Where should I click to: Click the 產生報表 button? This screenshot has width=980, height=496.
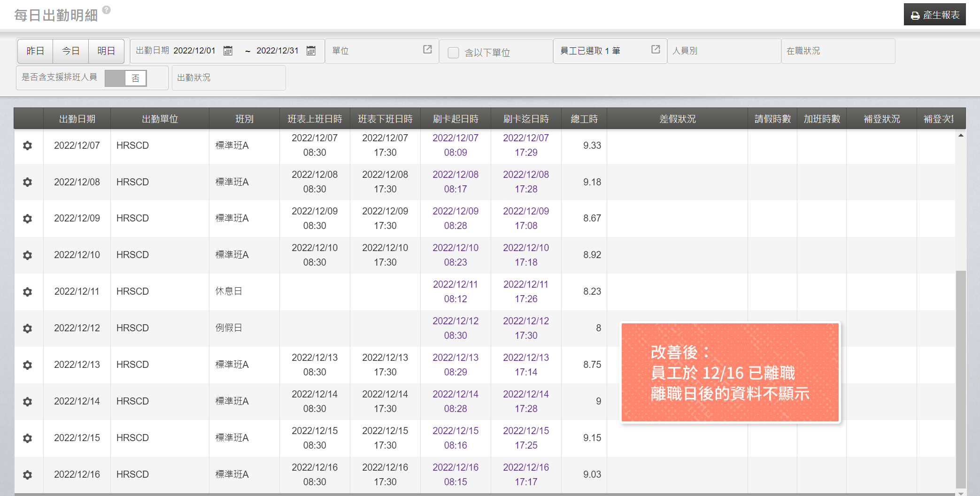[x=934, y=15]
